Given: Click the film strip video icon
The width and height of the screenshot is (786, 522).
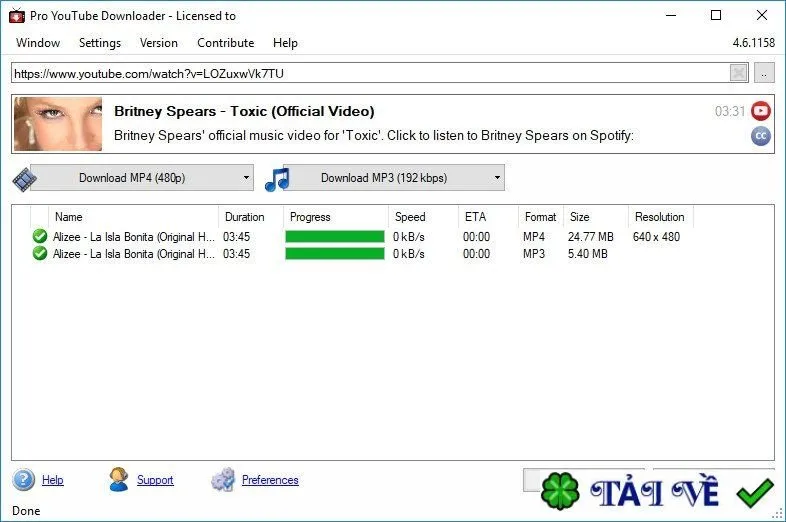Looking at the screenshot, I should coord(24,179).
